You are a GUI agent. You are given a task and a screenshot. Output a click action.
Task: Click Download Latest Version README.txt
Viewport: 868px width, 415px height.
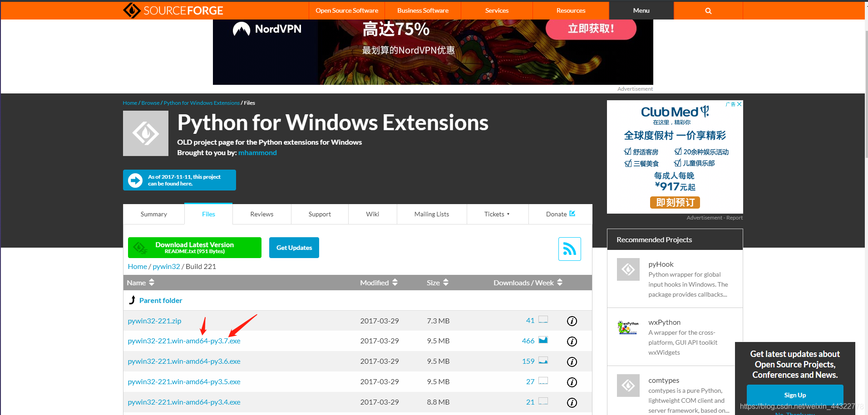[194, 247]
